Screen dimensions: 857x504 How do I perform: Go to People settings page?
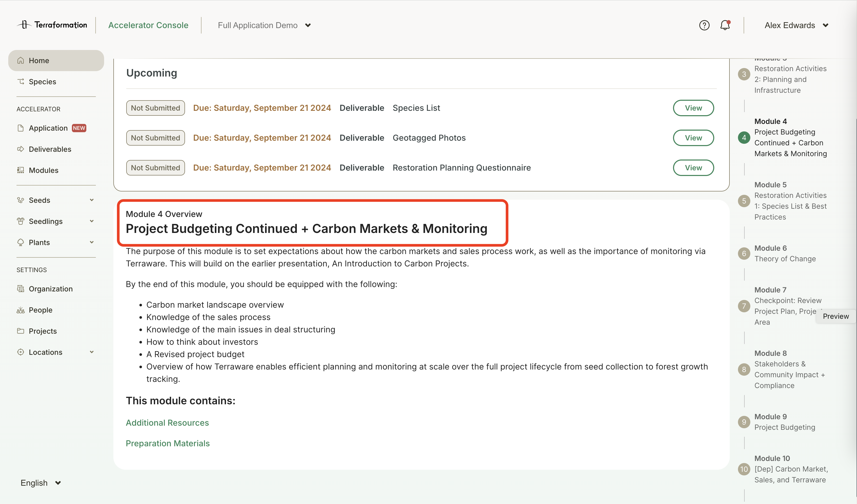pos(40,310)
